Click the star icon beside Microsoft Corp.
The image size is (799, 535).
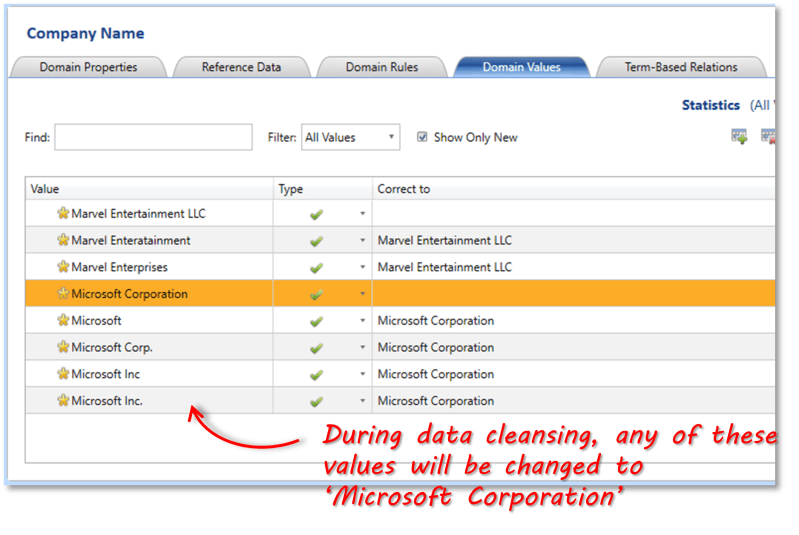point(63,347)
